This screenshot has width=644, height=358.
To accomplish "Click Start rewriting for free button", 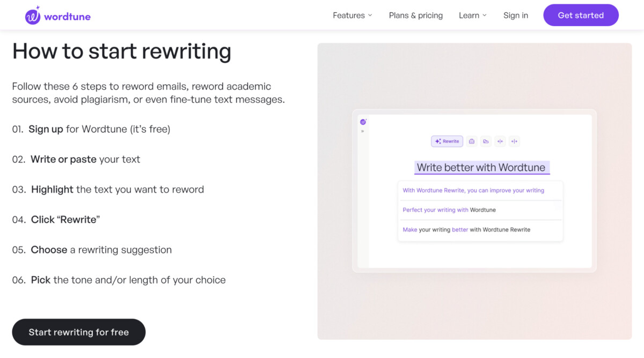I will pos(79,332).
